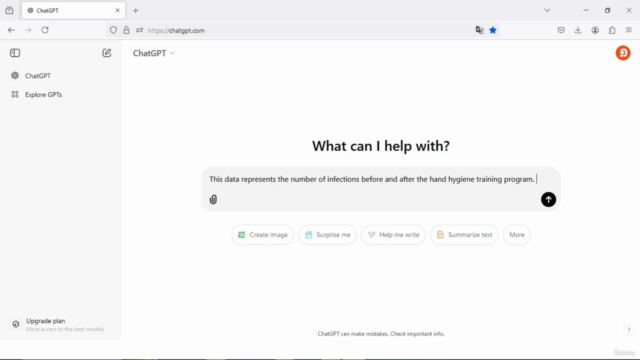Open the help question mark button
The image size is (640, 360).
tap(629, 329)
